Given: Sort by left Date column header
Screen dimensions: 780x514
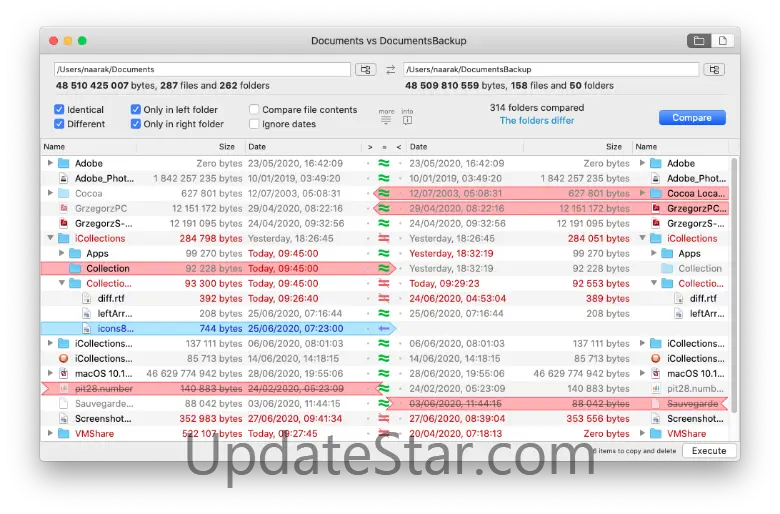Looking at the screenshot, I should pyautogui.click(x=303, y=147).
